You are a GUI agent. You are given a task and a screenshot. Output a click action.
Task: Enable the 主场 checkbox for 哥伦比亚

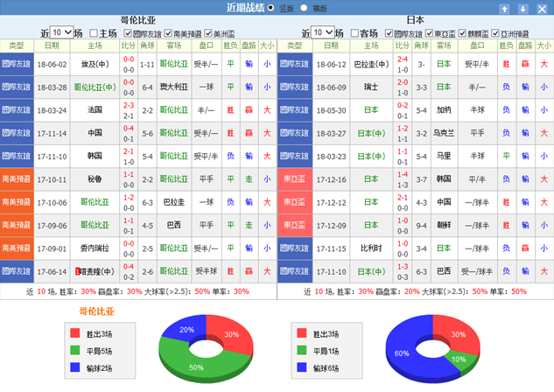[x=94, y=33]
